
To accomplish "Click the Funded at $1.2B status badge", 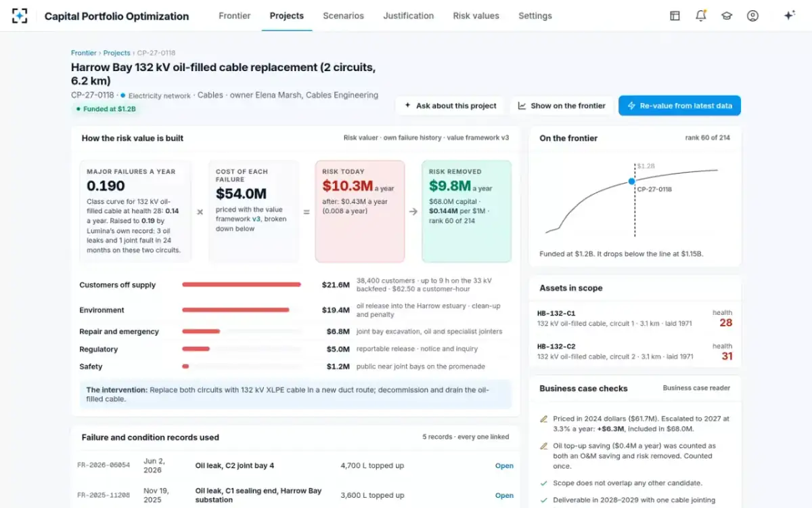I will 106,108.
